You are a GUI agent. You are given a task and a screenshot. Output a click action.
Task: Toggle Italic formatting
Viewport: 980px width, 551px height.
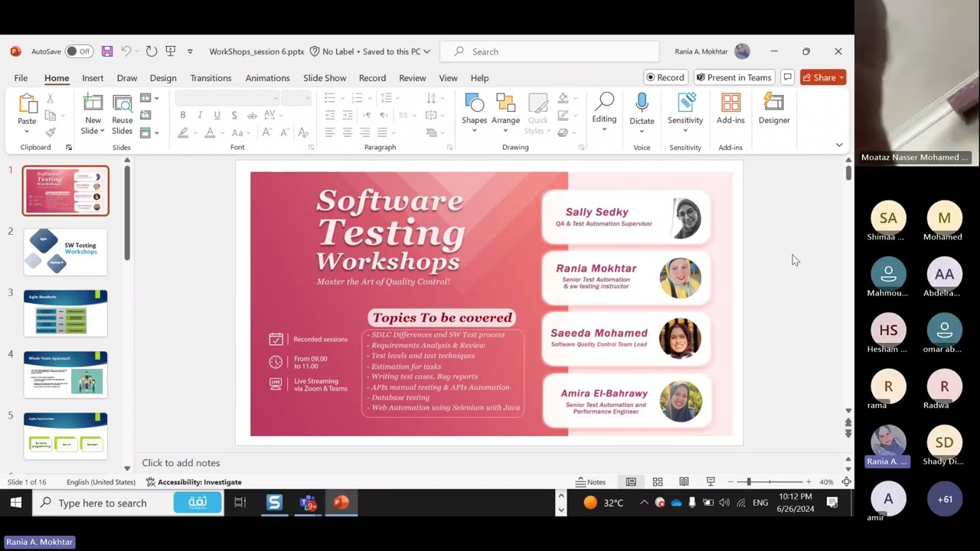click(x=200, y=116)
